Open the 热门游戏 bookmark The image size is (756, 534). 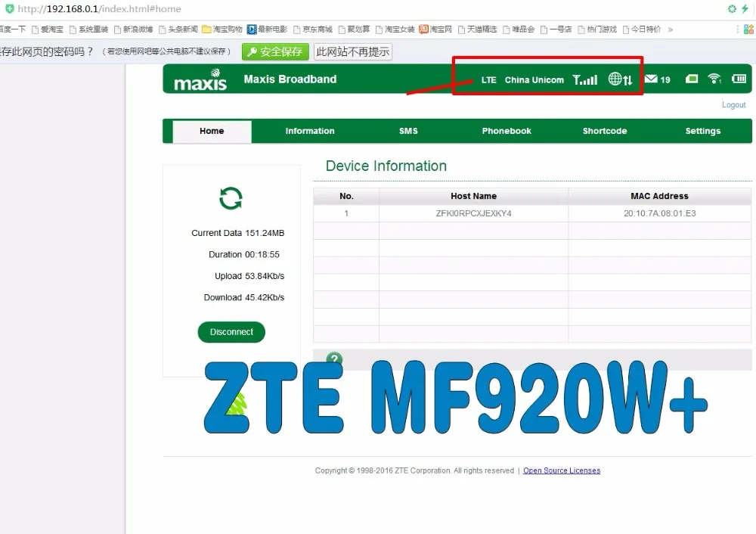597,29
